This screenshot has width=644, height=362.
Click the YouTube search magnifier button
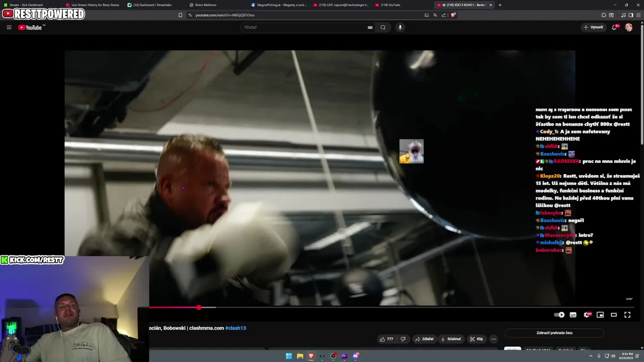tap(383, 27)
